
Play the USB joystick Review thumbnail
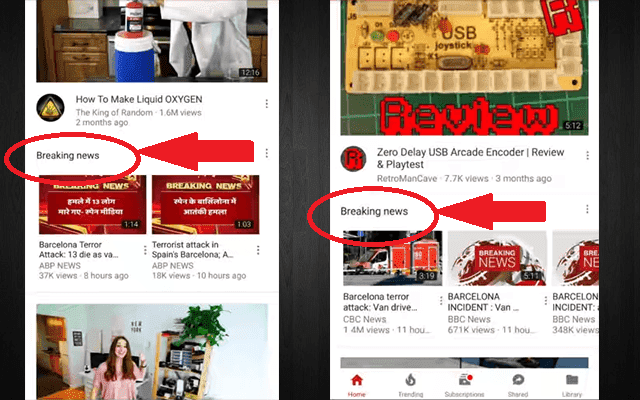[464, 67]
